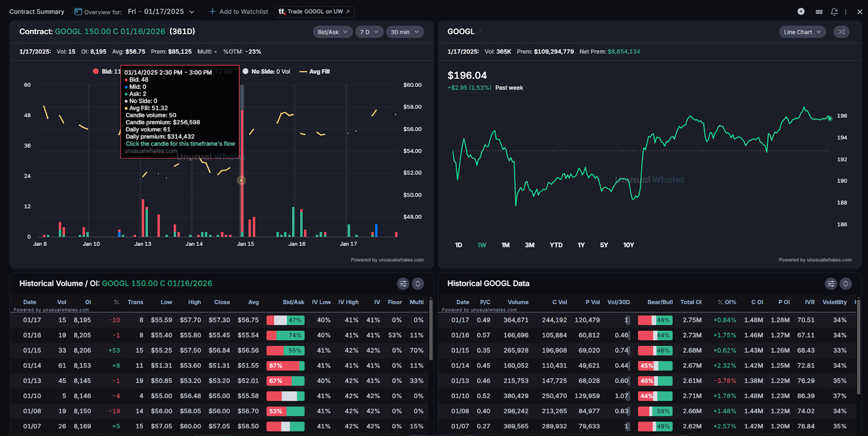This screenshot has width=868, height=436.
Task: Click the 01/14 Bid/Ask bar showing 87%
Action: click(x=285, y=366)
